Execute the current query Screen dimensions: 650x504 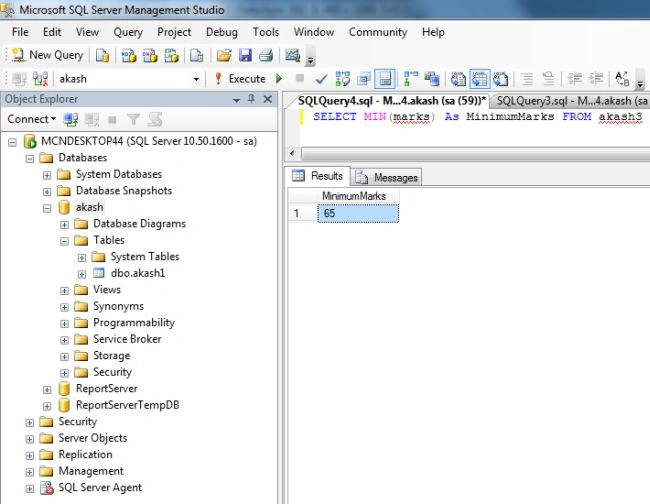[x=240, y=79]
